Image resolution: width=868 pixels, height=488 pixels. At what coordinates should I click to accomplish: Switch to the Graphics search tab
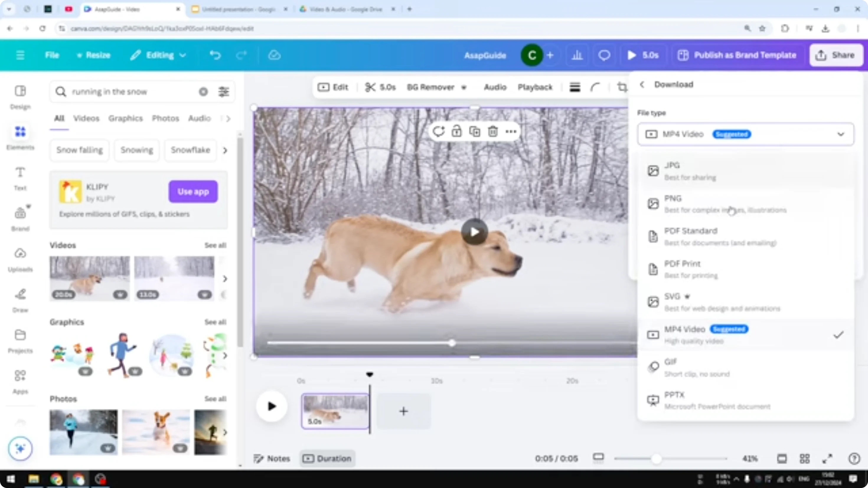[125, 118]
